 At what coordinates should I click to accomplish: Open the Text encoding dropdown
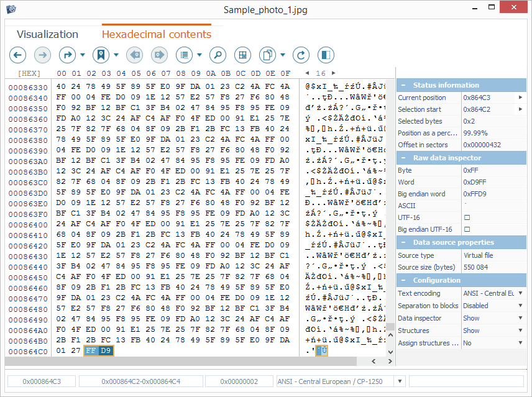click(x=520, y=293)
